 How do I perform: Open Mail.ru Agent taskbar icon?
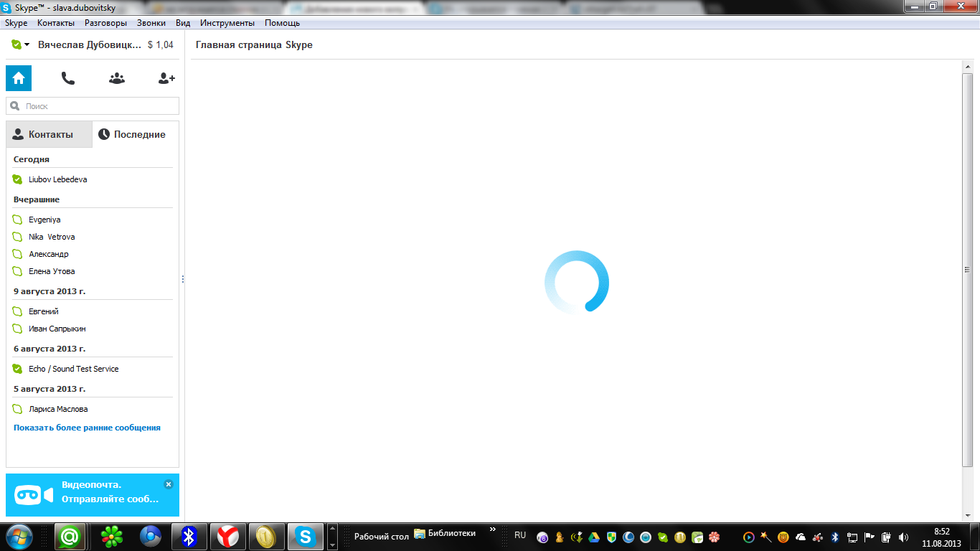(x=70, y=537)
